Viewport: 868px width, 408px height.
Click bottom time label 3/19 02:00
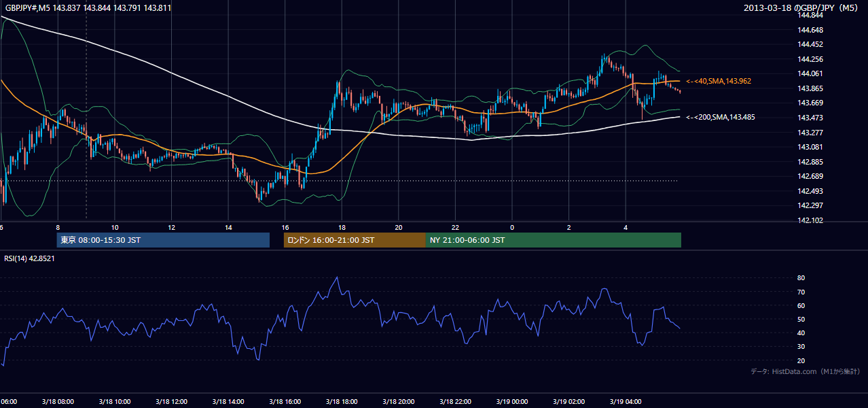point(568,402)
